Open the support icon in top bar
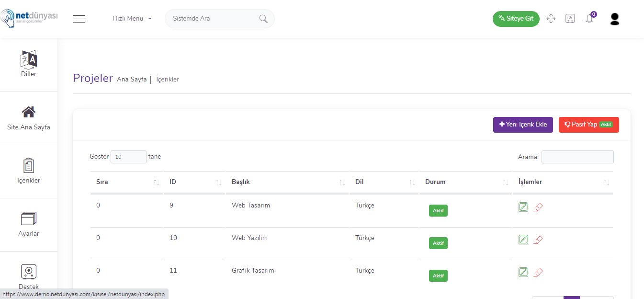The image size is (644, 299). coord(570,19)
